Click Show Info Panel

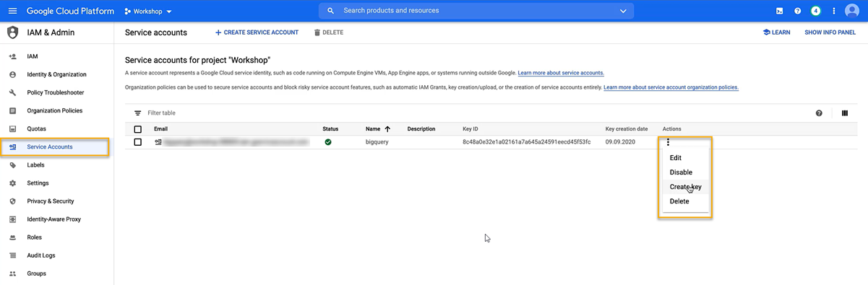(830, 32)
